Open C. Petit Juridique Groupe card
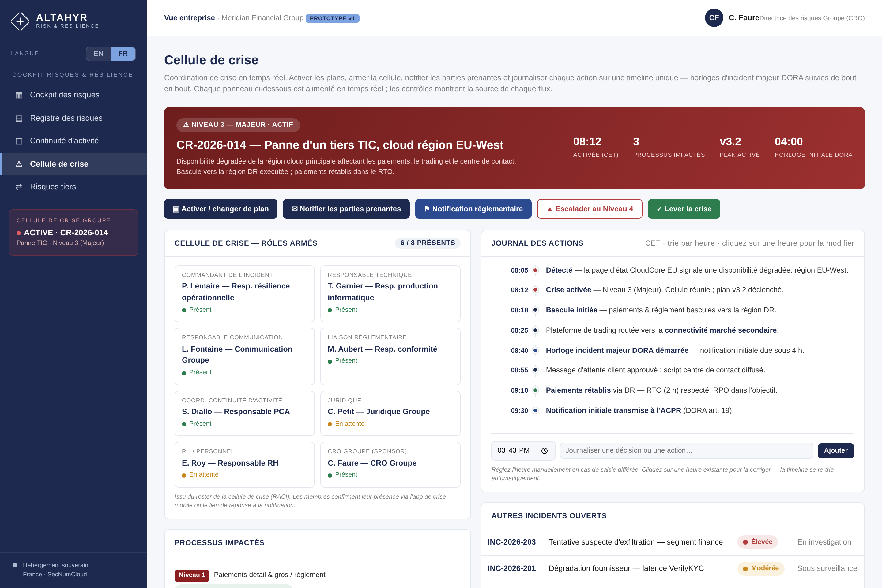 pyautogui.click(x=390, y=413)
